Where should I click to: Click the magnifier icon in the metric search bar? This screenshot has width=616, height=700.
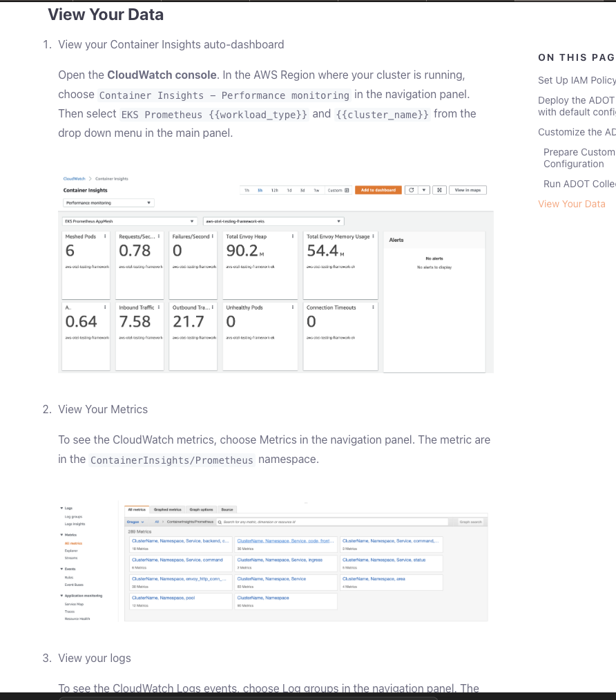pos(220,522)
